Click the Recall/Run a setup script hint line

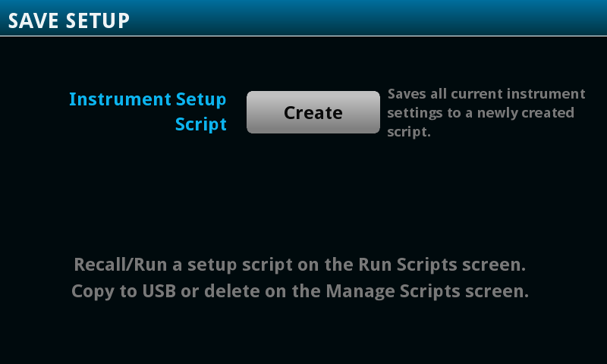click(300, 265)
